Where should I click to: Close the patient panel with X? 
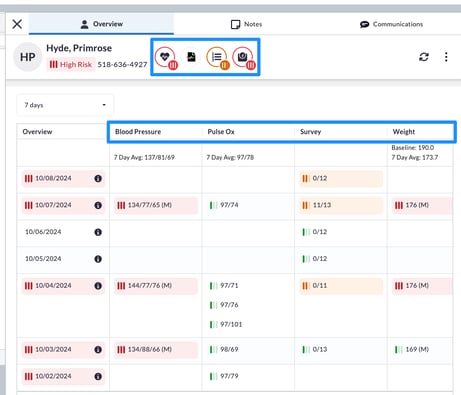17,24
